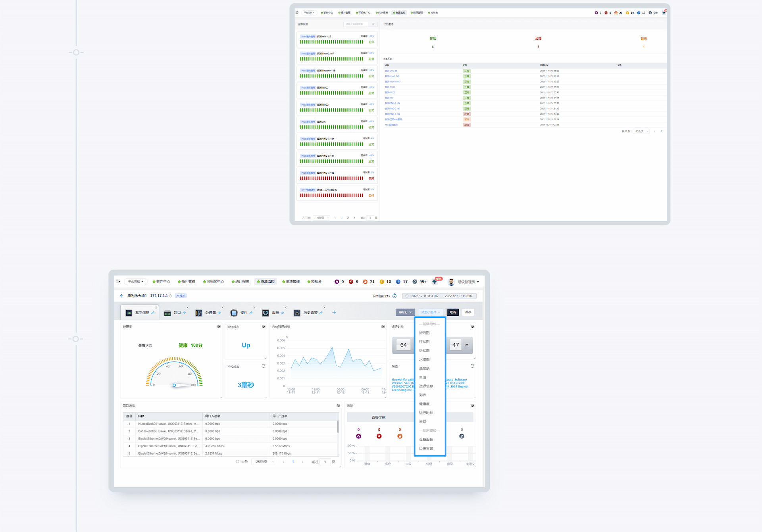Viewport: 762px width, 532px height.
Task: Click the refresh timer icon
Action: tap(394, 296)
